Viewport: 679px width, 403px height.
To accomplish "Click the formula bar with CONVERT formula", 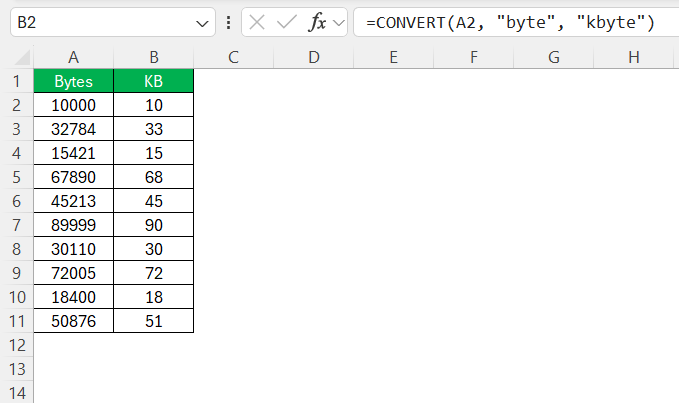I will [516, 22].
